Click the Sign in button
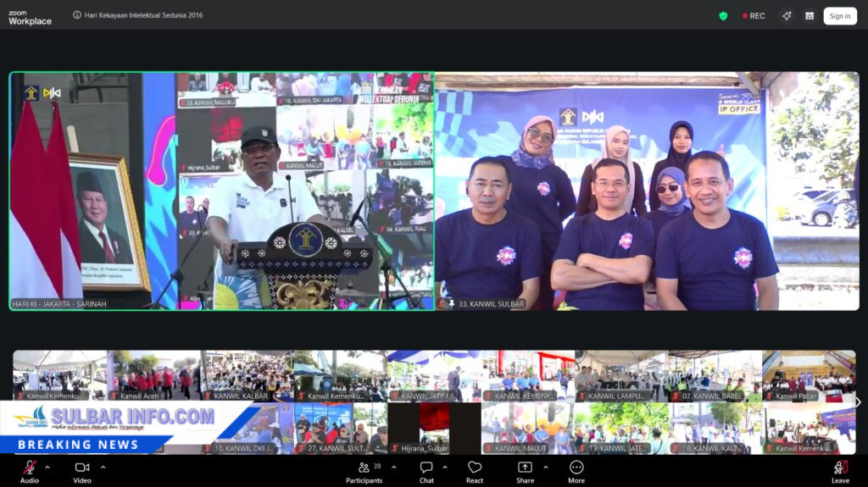 coord(839,15)
